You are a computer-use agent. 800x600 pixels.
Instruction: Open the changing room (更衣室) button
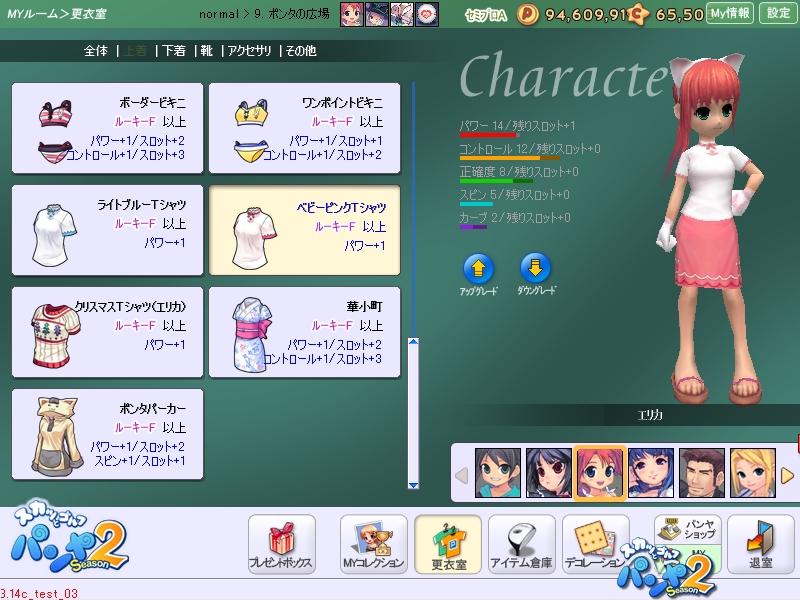(x=448, y=544)
